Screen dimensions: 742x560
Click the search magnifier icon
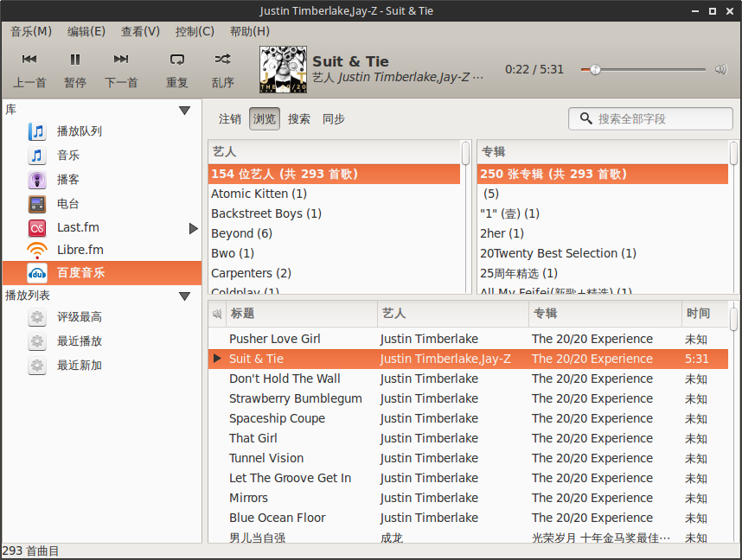pyautogui.click(x=585, y=118)
